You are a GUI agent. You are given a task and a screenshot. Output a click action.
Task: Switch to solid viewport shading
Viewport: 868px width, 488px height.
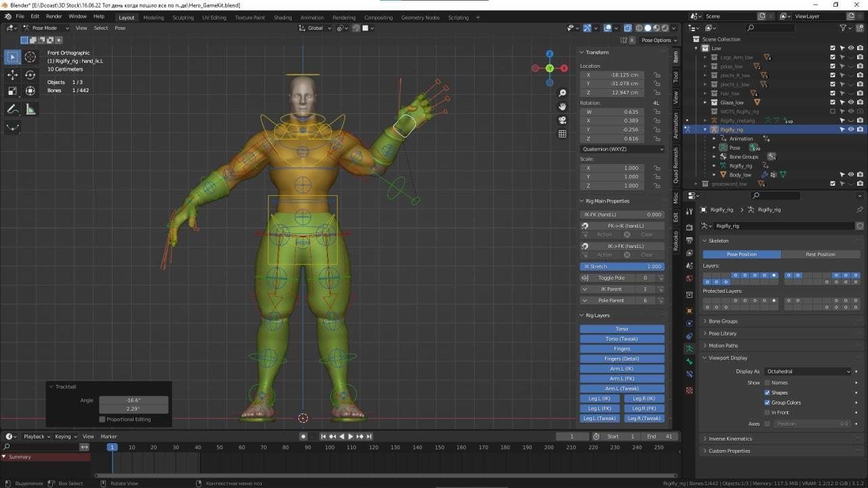pos(647,28)
